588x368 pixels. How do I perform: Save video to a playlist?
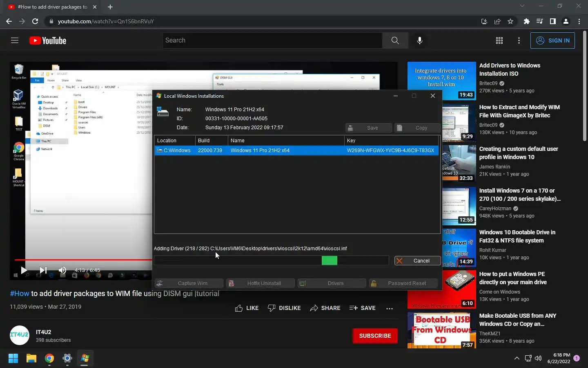pos(363,308)
